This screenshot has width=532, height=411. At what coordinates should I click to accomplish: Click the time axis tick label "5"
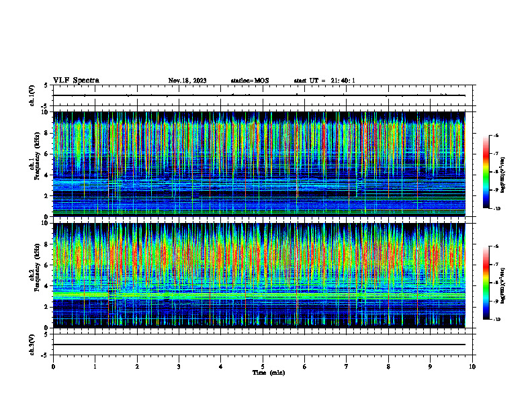pyautogui.click(x=263, y=367)
